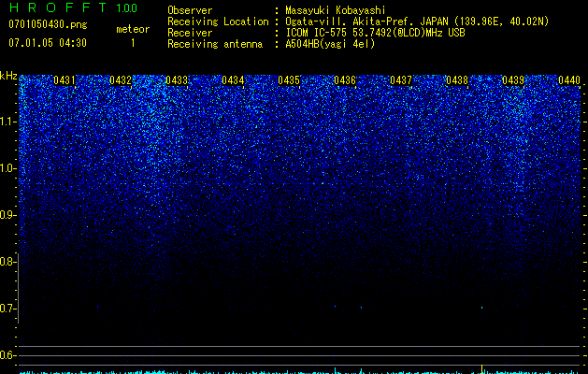Click the date stamp 07.01.05 04:30
588x374 pixels.
[48, 43]
